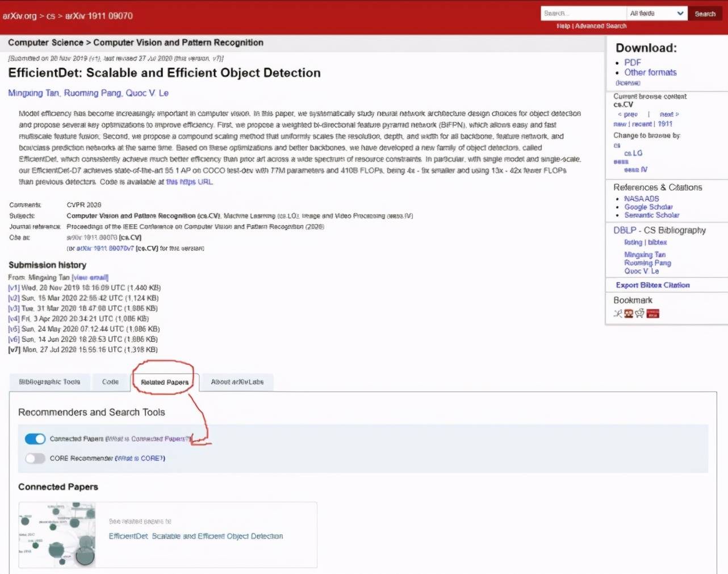The width and height of the screenshot is (728, 574).
Task: Click the 'CVPR 2020' comments text
Action: pyautogui.click(x=84, y=205)
